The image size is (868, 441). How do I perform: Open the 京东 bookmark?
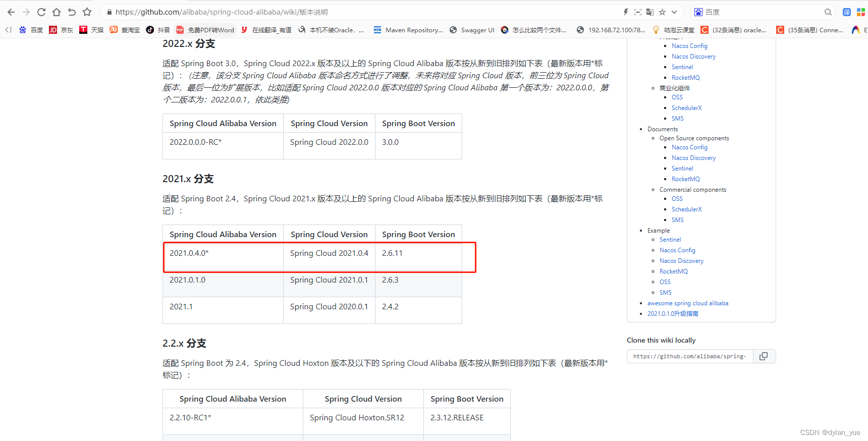[61, 30]
